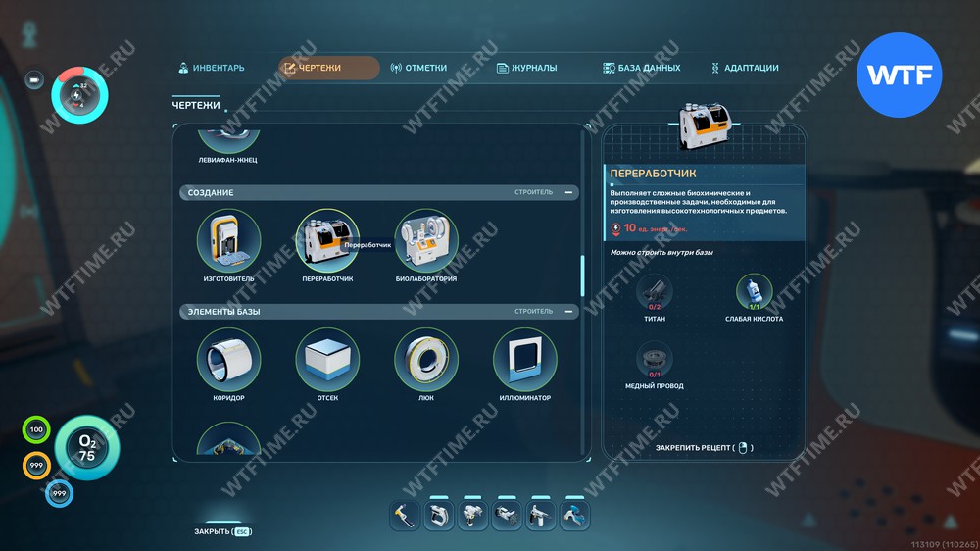Click the Слабая кислота ingredient icon
This screenshot has height=551, width=980.
click(754, 292)
